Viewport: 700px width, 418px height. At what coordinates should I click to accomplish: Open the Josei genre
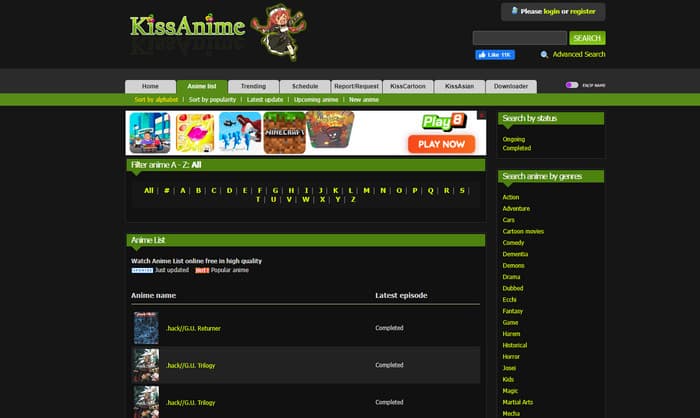(x=509, y=368)
